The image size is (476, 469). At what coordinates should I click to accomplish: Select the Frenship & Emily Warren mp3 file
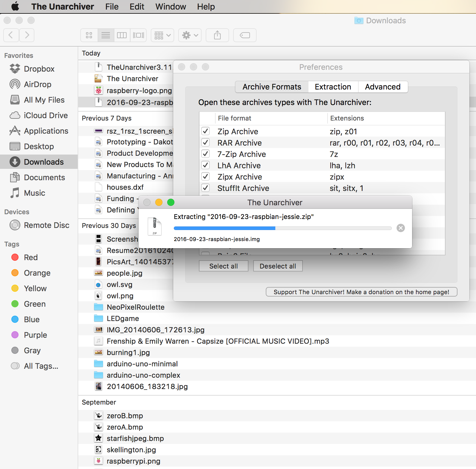(277, 341)
